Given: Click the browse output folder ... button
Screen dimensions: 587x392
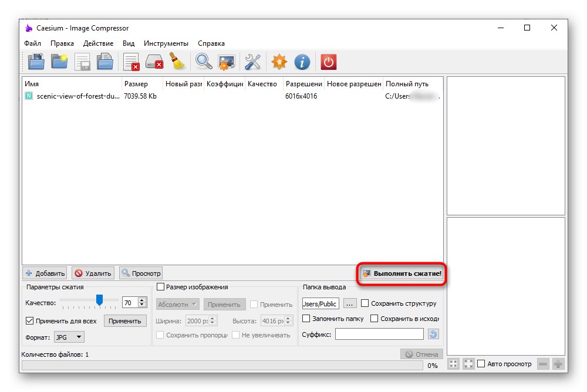Looking at the screenshot, I should (349, 303).
